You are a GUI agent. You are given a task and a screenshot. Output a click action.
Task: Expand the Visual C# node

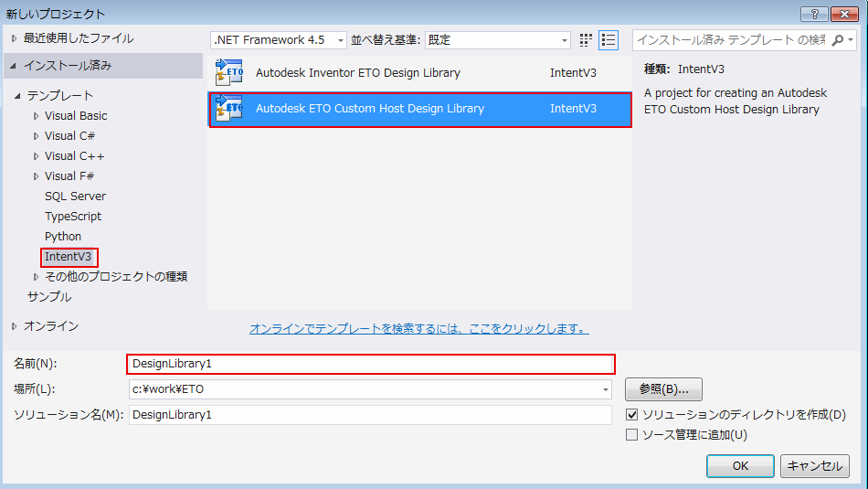point(36,135)
